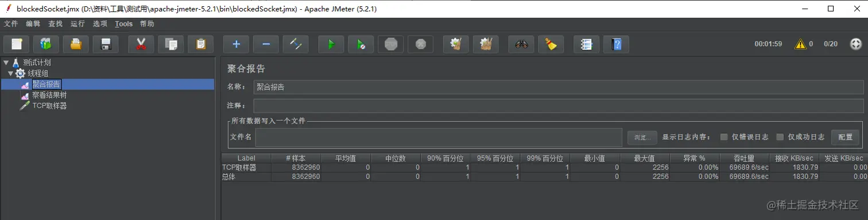This screenshot has height=220, width=868.
Task: Click the remote engine status icon
Action: 855,44
